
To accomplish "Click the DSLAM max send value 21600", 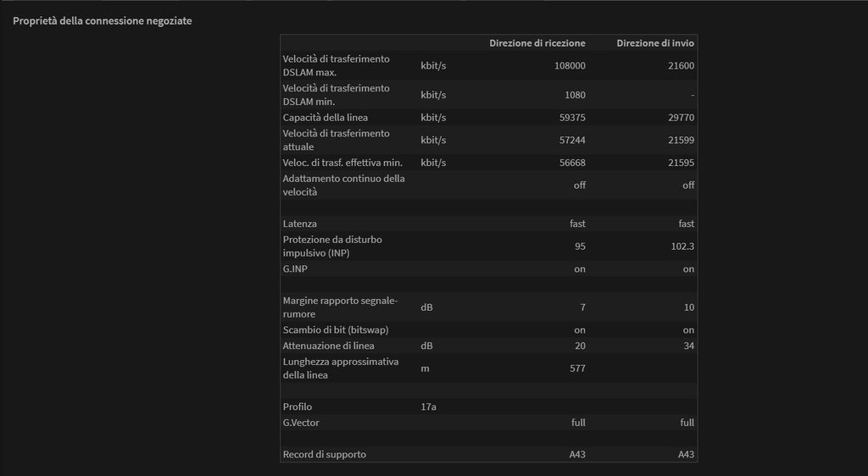I will (681, 65).
